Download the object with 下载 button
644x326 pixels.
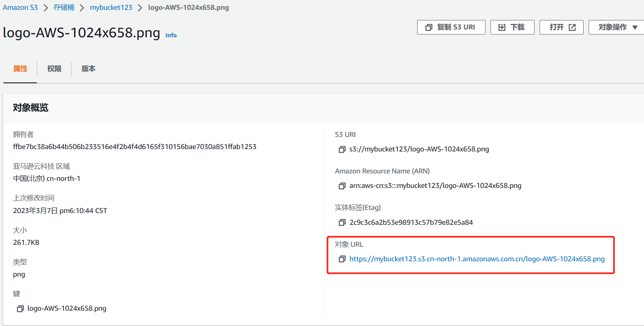coord(512,27)
